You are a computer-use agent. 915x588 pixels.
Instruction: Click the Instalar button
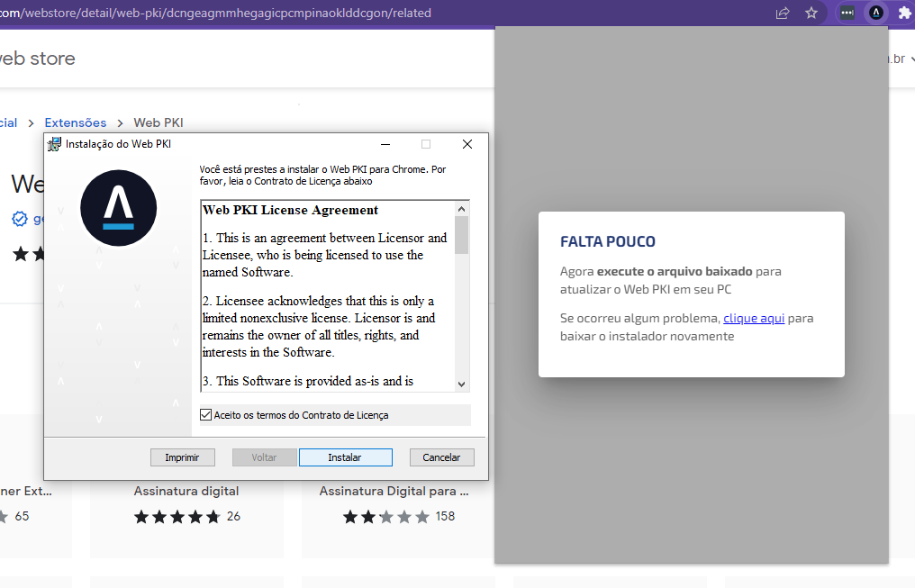[346, 457]
